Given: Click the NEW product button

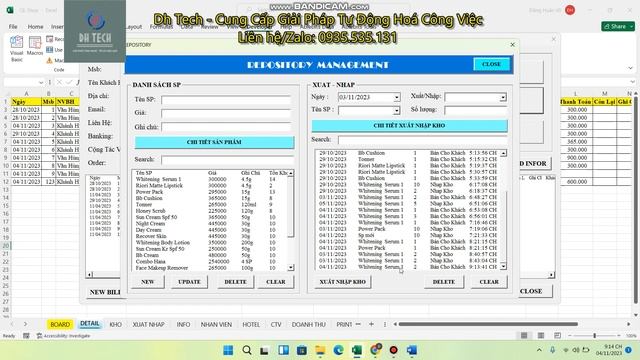Looking at the screenshot, I should pos(147,282).
